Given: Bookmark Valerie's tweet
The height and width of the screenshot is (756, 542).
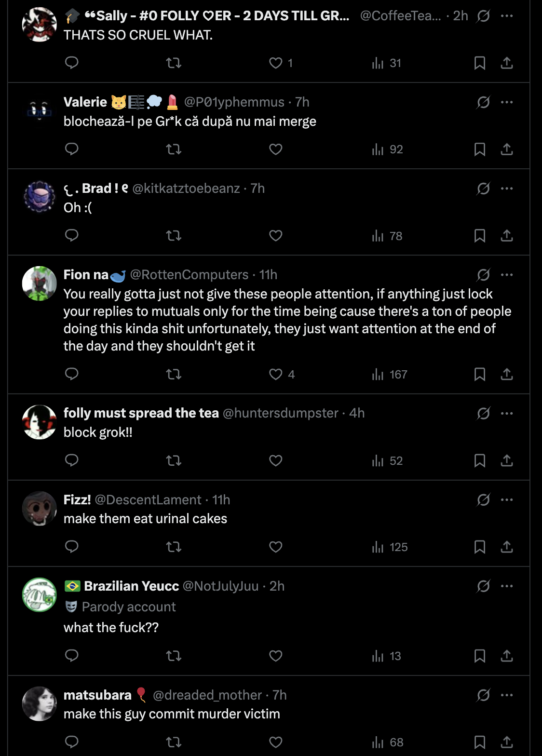Looking at the screenshot, I should click(479, 149).
